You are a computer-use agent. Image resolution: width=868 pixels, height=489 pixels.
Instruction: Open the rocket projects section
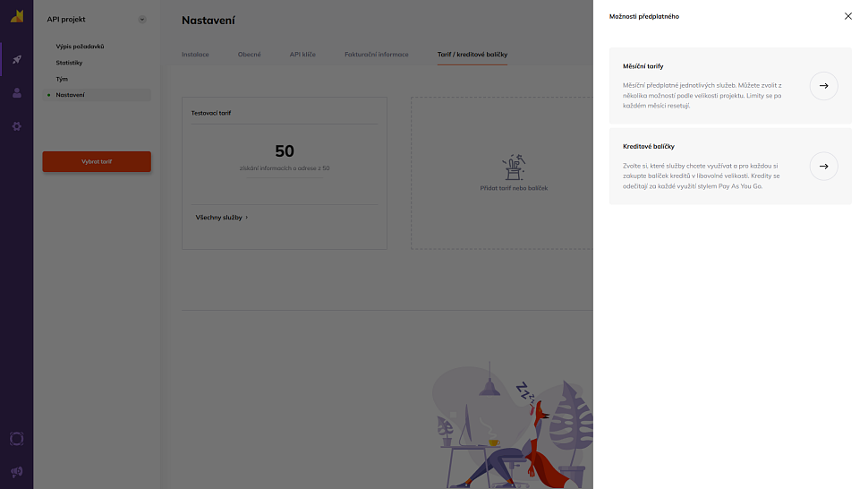pos(16,60)
